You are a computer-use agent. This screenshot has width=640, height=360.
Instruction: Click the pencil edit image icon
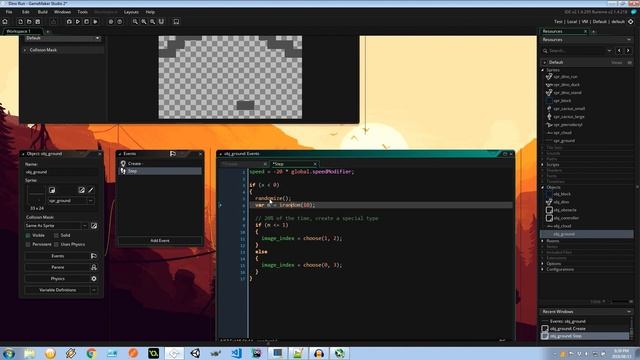click(91, 190)
